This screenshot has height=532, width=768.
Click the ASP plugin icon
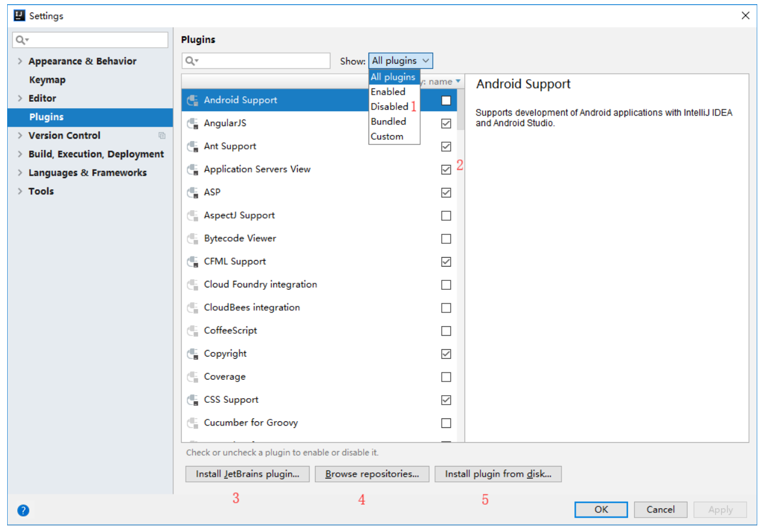192,192
